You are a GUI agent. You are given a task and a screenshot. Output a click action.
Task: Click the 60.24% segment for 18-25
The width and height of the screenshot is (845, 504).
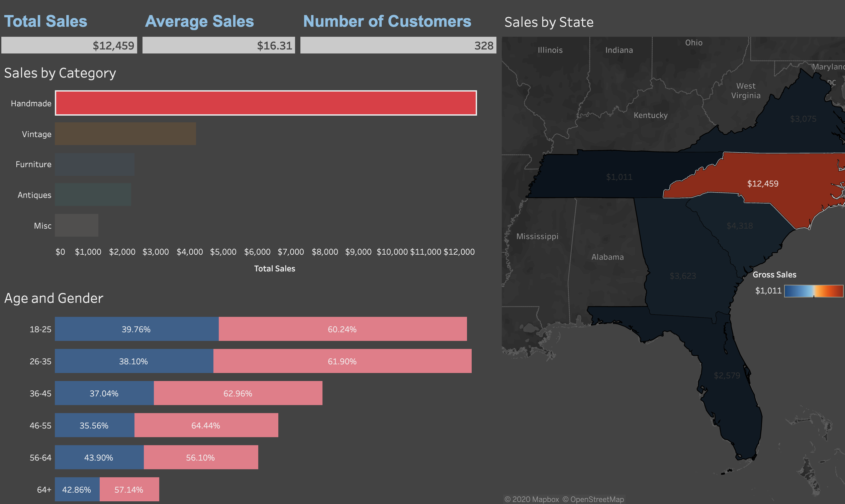[x=343, y=329]
